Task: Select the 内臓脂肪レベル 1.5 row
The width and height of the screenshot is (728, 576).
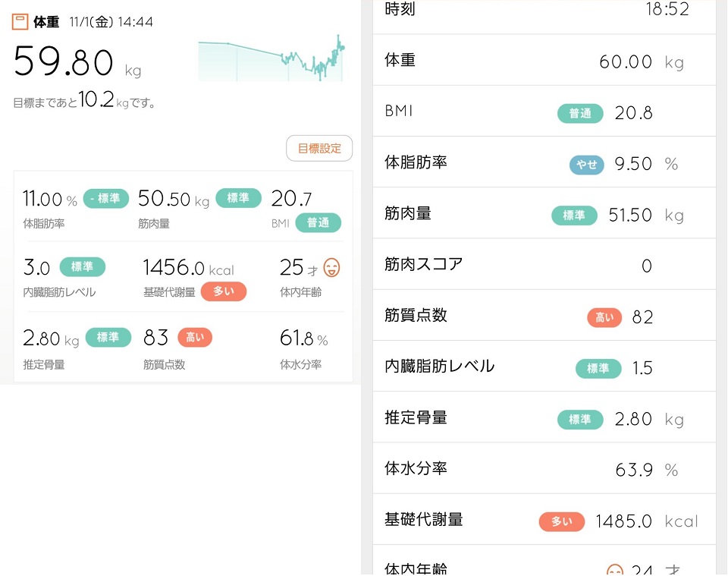Action: coord(544,367)
